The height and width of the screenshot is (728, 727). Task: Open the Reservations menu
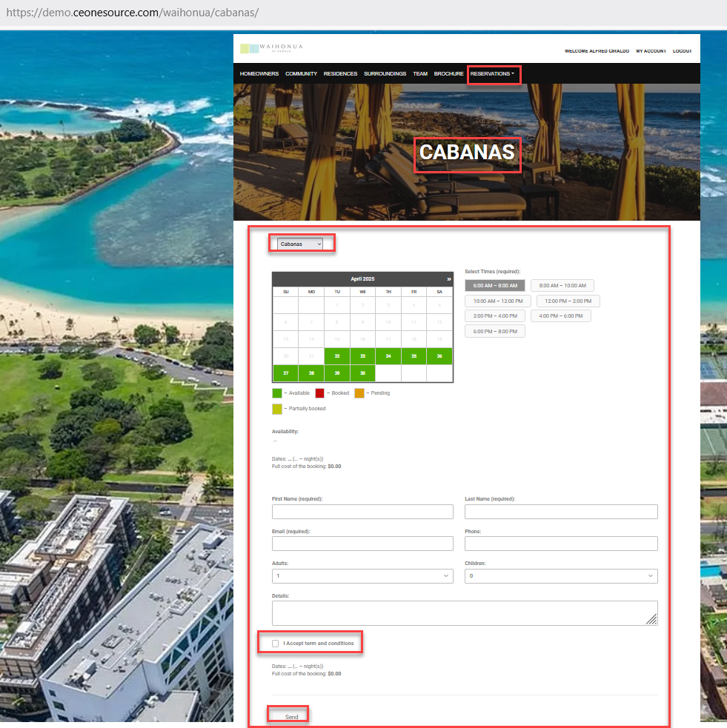click(x=492, y=74)
